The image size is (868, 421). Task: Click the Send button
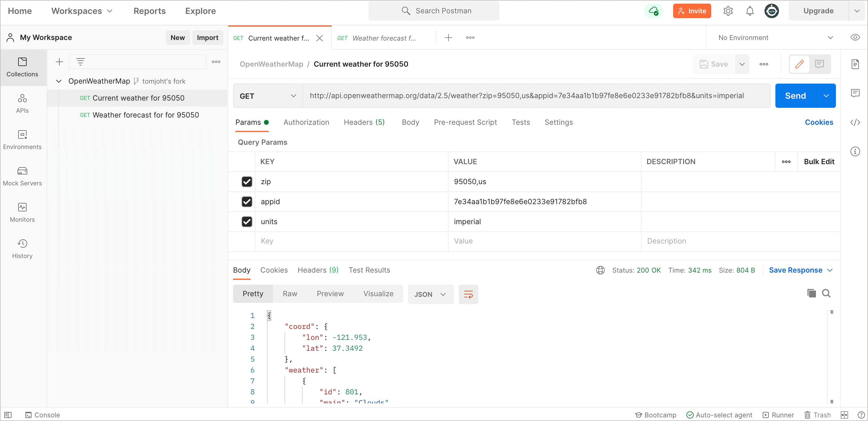click(795, 96)
